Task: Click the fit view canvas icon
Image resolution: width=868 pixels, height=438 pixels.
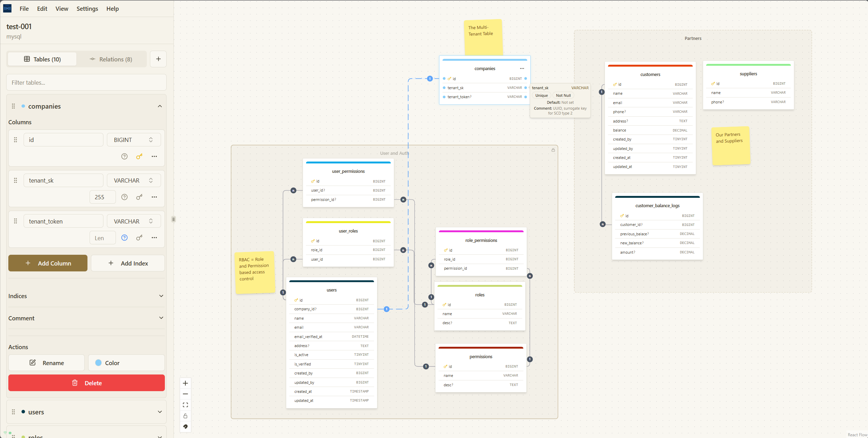Action: (x=185, y=405)
